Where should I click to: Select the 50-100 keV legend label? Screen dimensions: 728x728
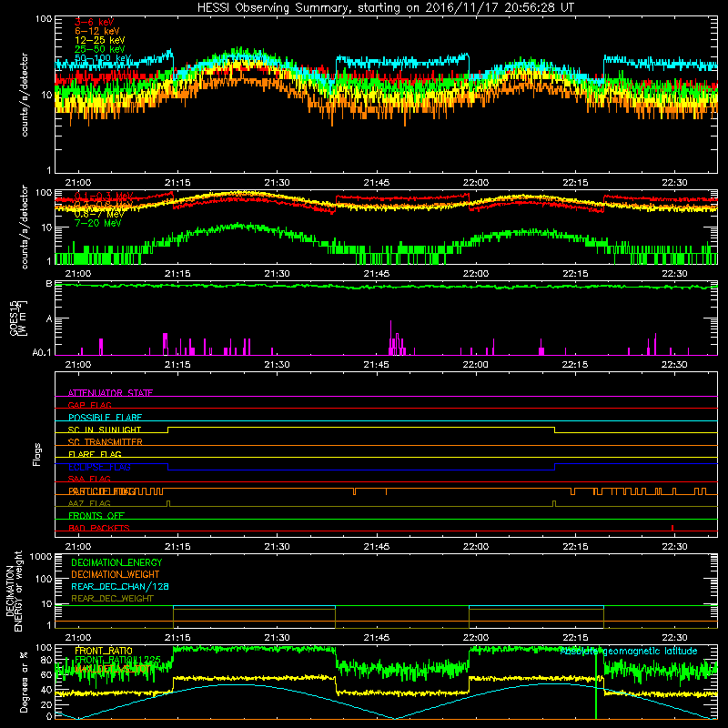[x=103, y=58]
